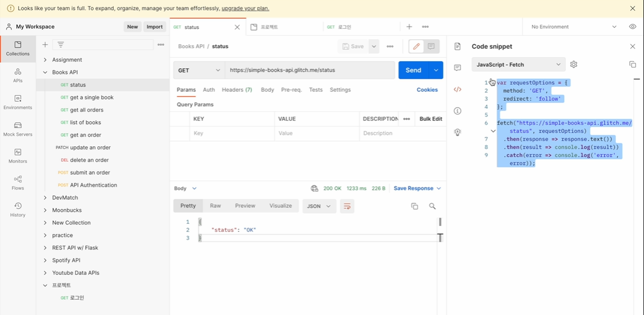Follow the upgrade your plan link
This screenshot has width=644, height=315.
(246, 8)
